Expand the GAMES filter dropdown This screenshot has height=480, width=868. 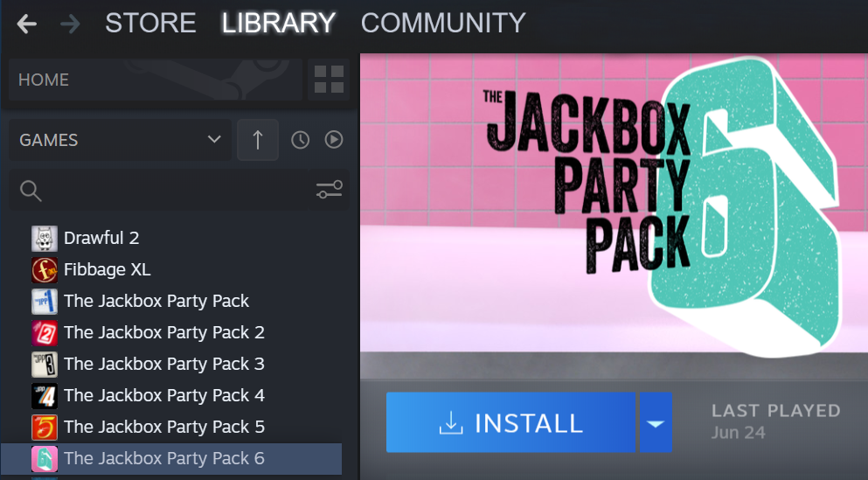120,140
